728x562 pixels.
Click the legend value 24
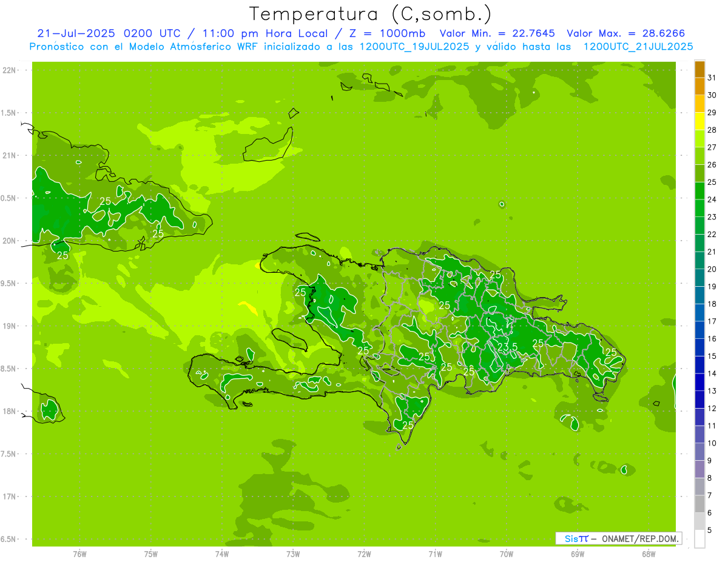[x=712, y=199]
